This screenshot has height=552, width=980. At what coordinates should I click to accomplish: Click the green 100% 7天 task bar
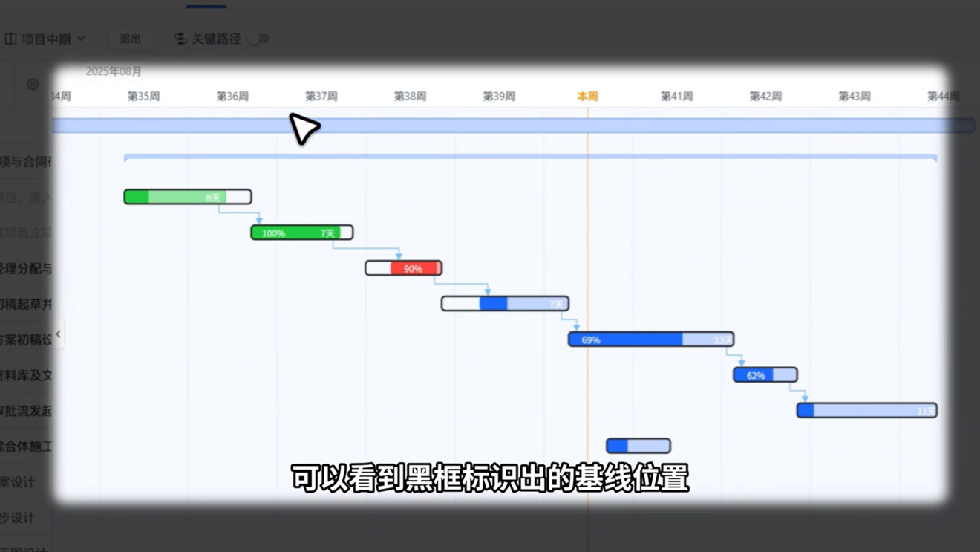pos(302,233)
